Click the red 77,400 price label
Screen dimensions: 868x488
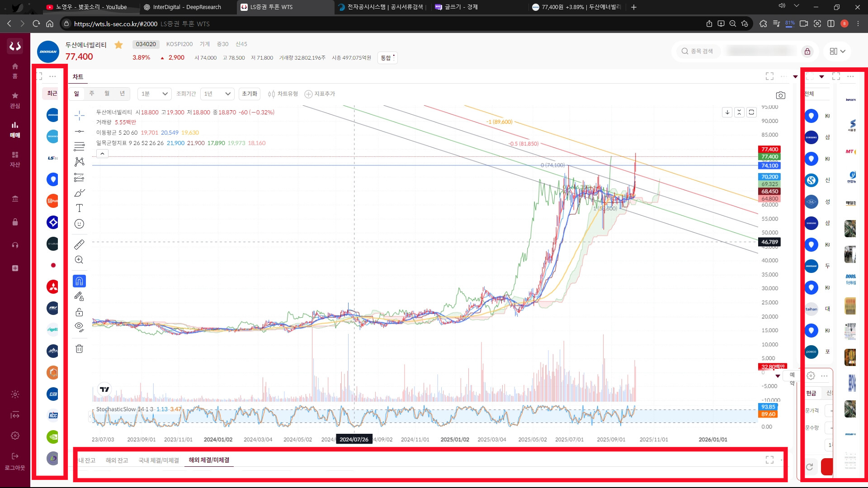pos(769,149)
